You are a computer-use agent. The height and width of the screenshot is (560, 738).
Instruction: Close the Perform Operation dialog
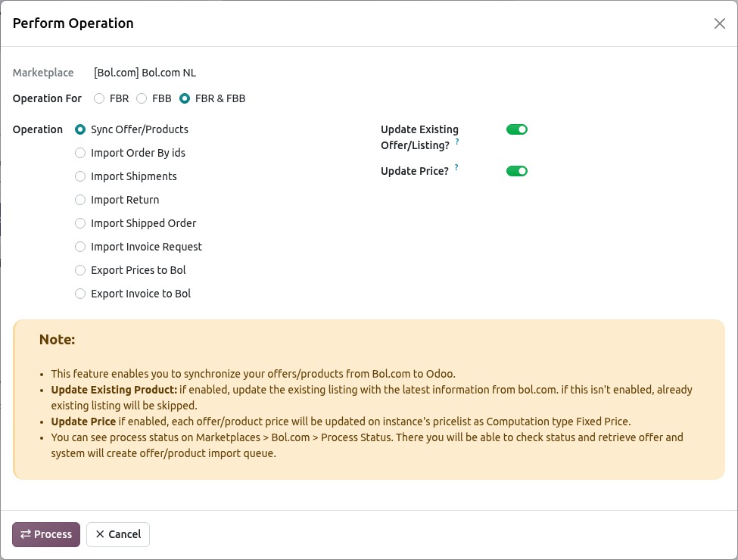tap(719, 23)
